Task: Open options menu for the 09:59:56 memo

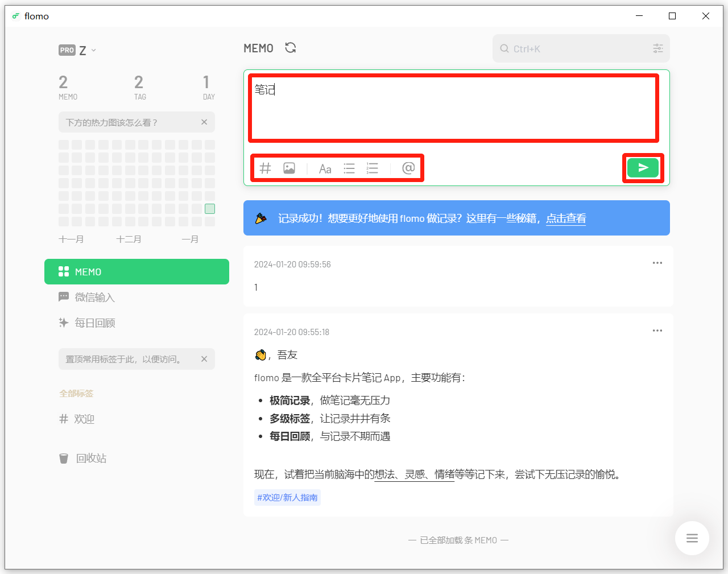Action: pos(657,263)
